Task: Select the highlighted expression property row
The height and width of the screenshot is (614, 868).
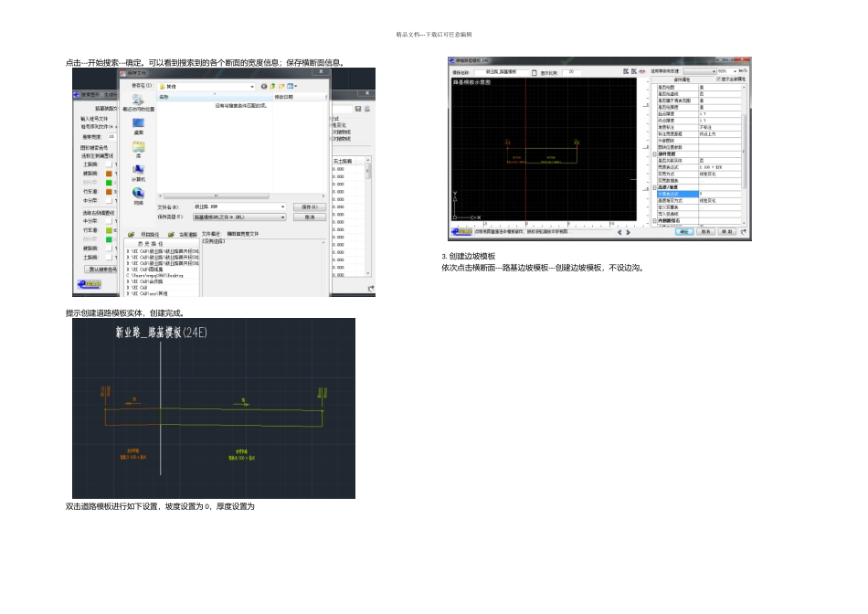Action: [699, 194]
